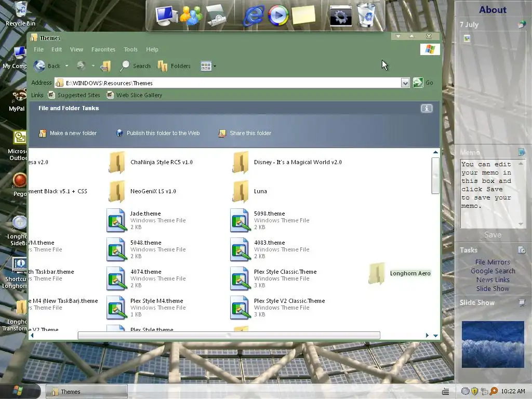532x399 pixels.
Task: Click the security shield tray icon
Action: [474, 391]
